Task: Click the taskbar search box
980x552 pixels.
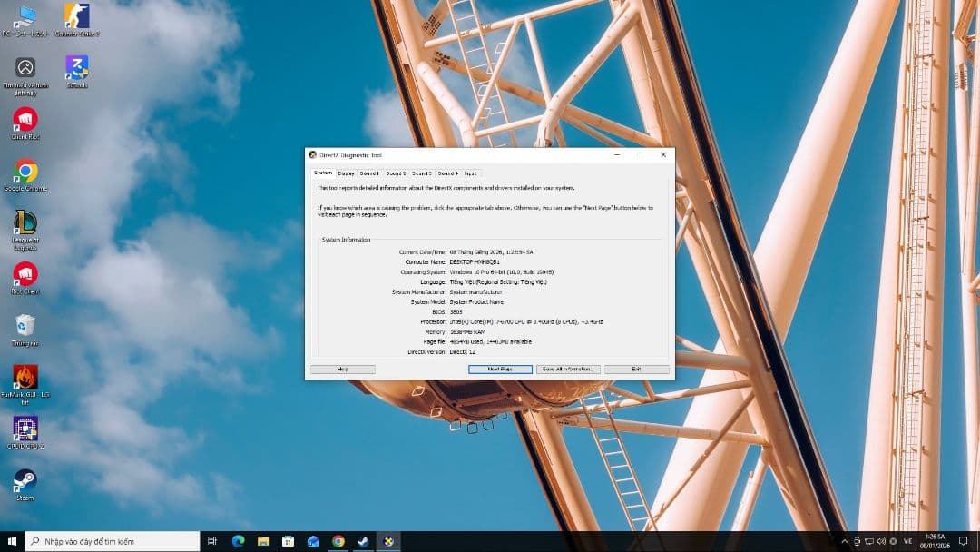Action: pyautogui.click(x=109, y=541)
